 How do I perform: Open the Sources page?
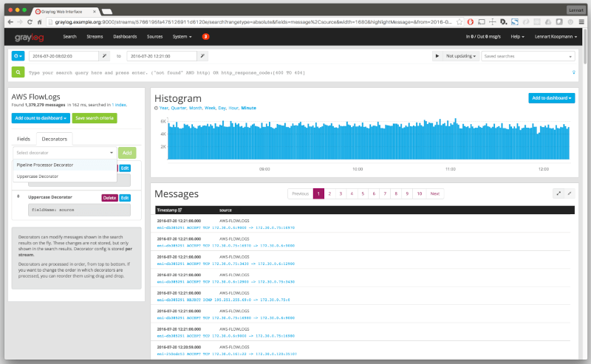[x=154, y=37]
